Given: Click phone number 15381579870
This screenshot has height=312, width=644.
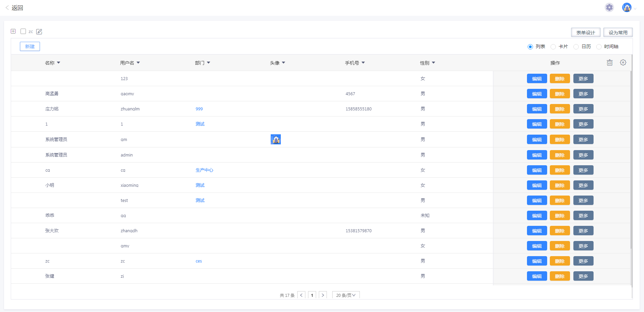Looking at the screenshot, I should pyautogui.click(x=358, y=231).
